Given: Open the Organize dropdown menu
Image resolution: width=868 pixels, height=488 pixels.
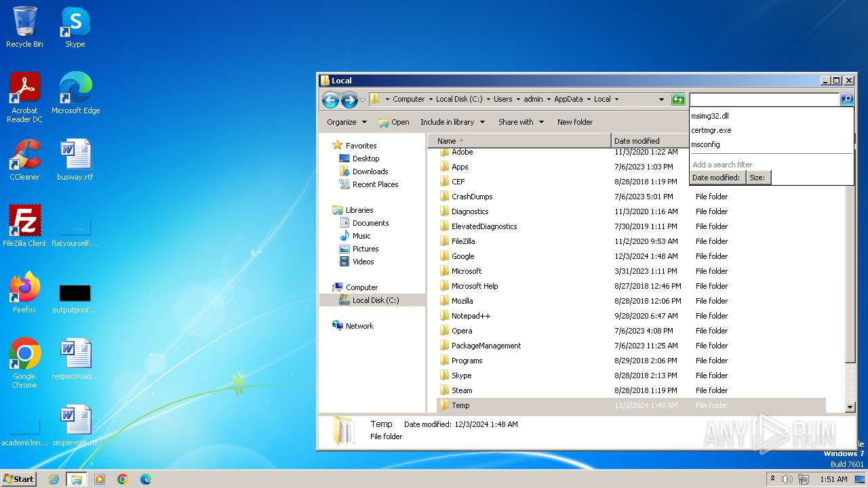Looking at the screenshot, I should point(347,122).
